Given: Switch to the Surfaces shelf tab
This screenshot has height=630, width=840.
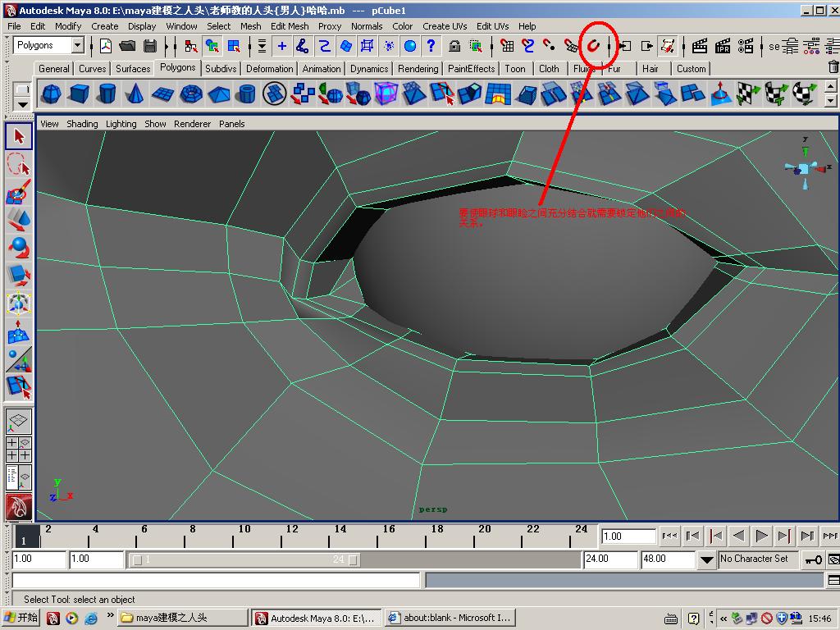Looking at the screenshot, I should [x=133, y=69].
